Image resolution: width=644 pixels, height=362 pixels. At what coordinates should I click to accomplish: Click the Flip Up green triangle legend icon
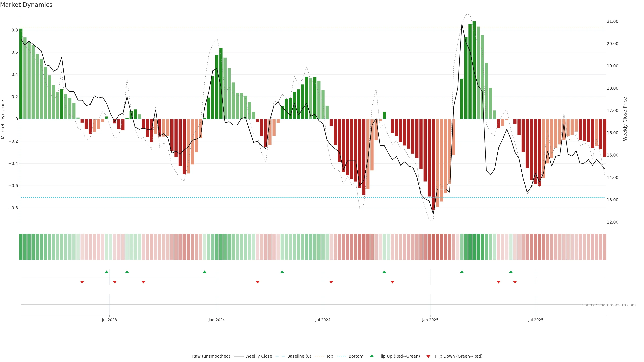(x=371, y=356)
